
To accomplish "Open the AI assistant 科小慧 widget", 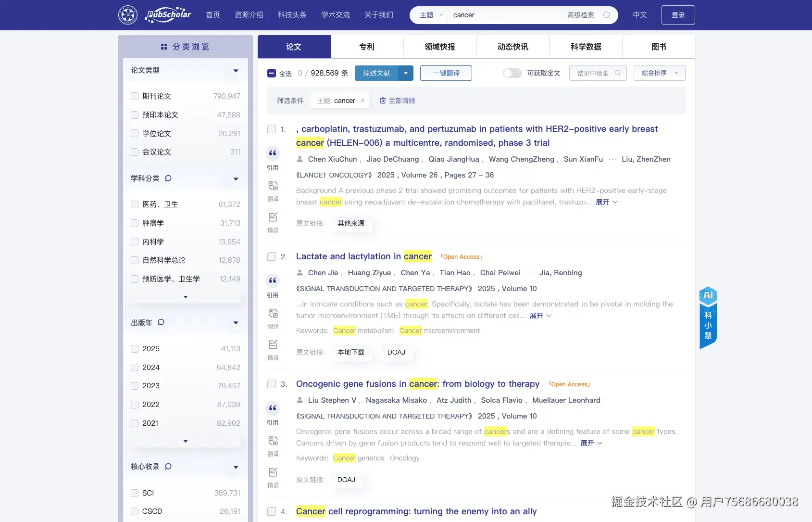I will pos(708,318).
